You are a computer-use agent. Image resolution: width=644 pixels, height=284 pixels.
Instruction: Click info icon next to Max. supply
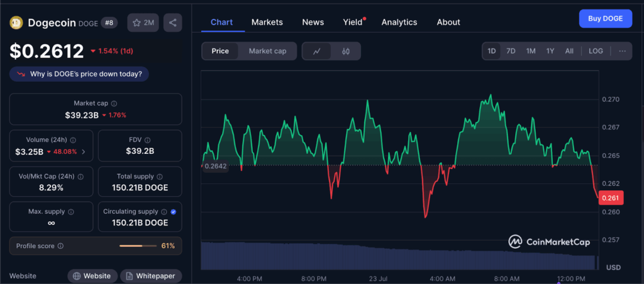[x=70, y=212]
